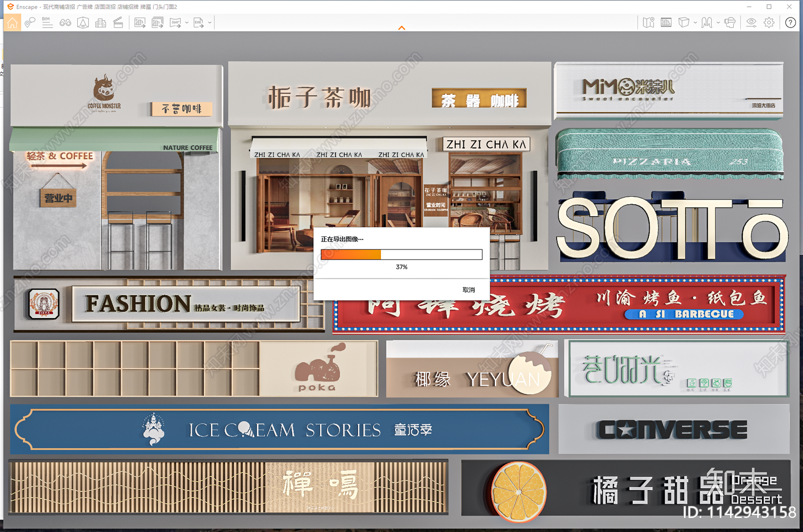Expand the projection mode dropdown arrow

pyautogui.click(x=695, y=23)
